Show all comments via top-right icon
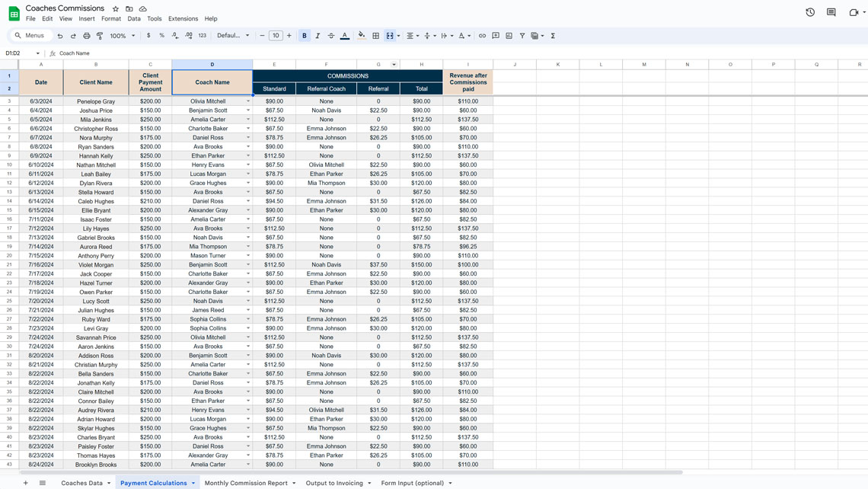This screenshot has height=489, width=868. pos(831,12)
